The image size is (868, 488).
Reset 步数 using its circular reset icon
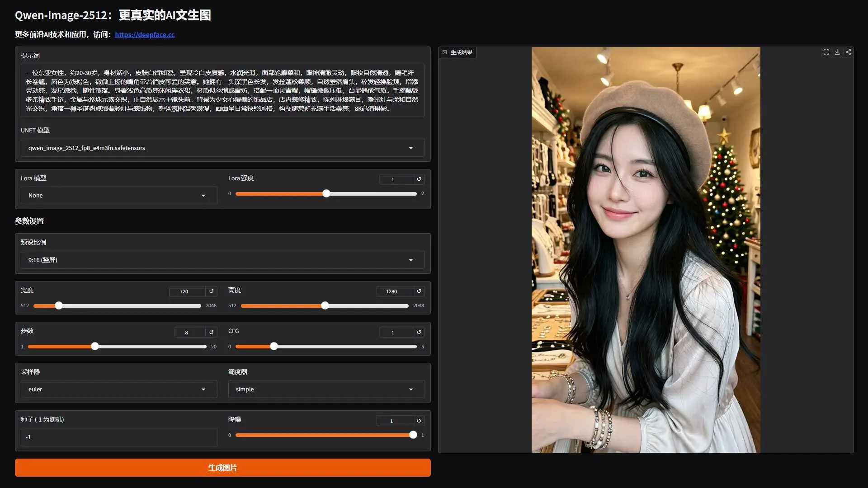point(211,332)
